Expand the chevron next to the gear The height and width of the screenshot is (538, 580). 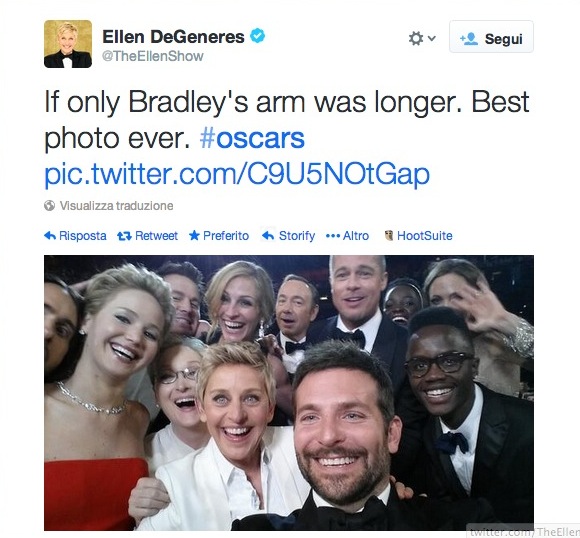click(x=431, y=38)
